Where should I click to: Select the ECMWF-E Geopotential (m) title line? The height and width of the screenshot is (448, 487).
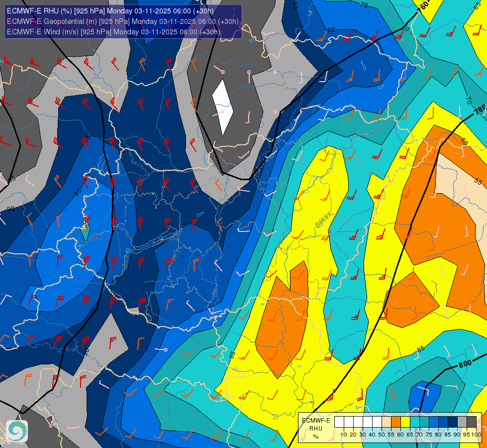123,21
